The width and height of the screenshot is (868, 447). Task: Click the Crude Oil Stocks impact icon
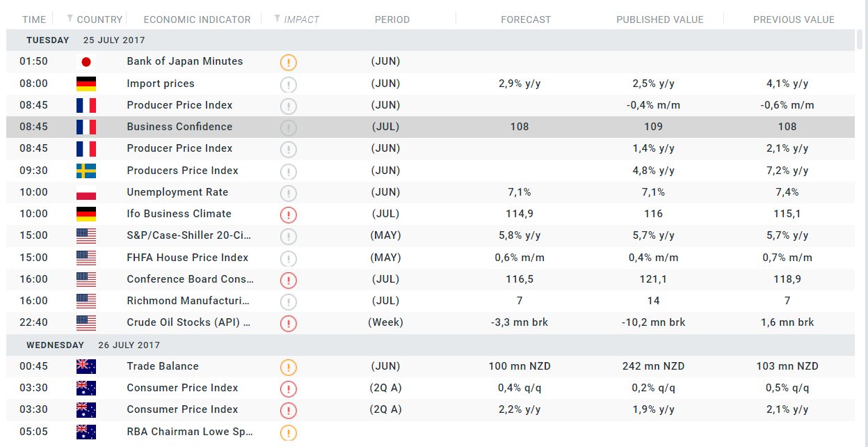289,323
